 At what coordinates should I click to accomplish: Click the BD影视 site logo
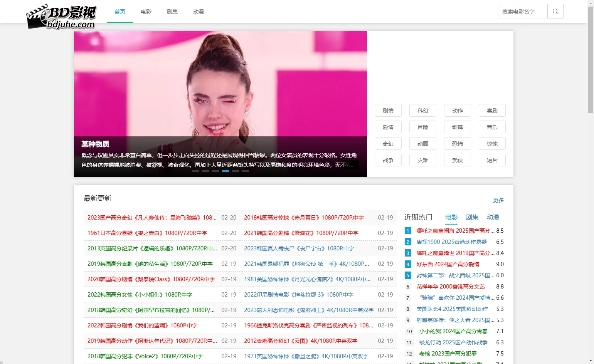coord(61,17)
